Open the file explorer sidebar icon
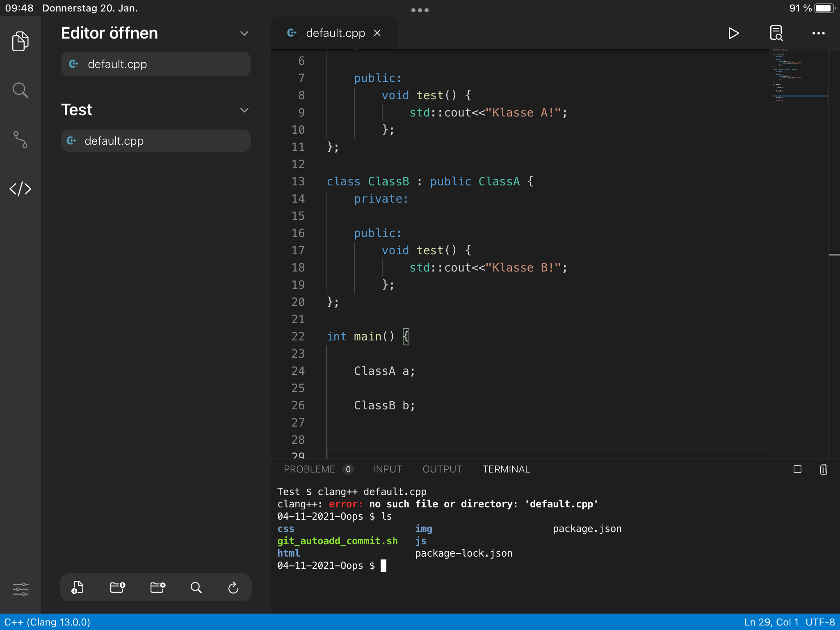Screen dimensions: 840x630 coord(20,41)
